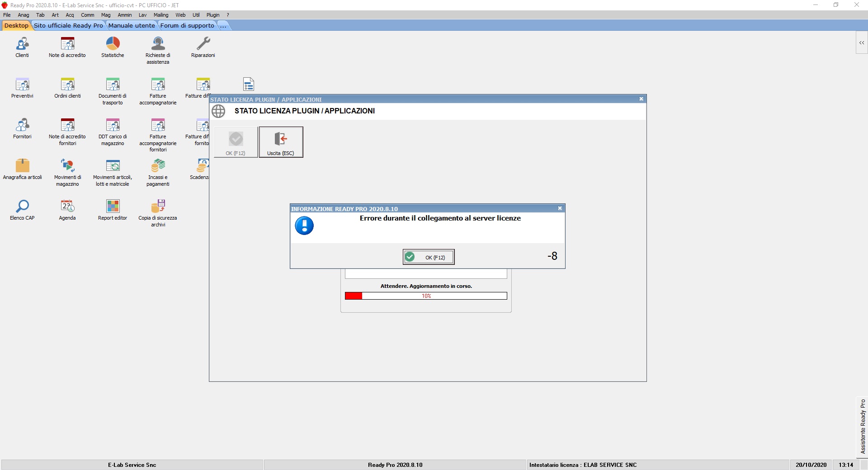
Task: Close the Stato Licenza Plugin window
Action: [x=641, y=99]
